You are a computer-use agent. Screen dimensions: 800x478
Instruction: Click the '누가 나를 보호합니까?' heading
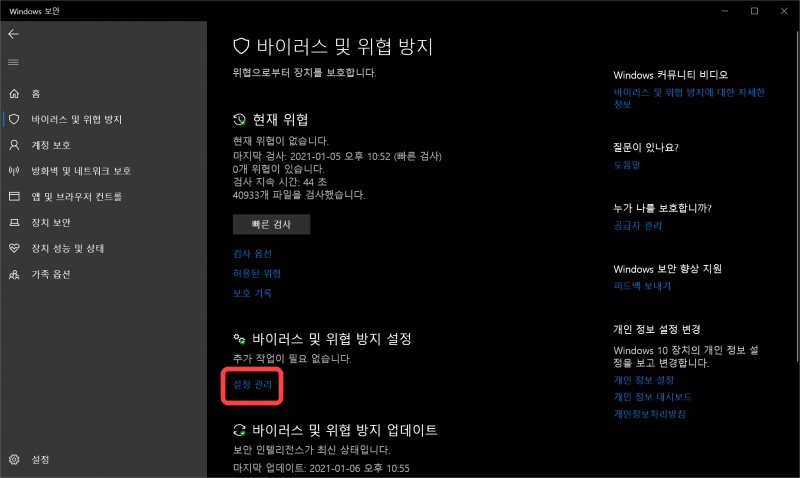point(662,208)
